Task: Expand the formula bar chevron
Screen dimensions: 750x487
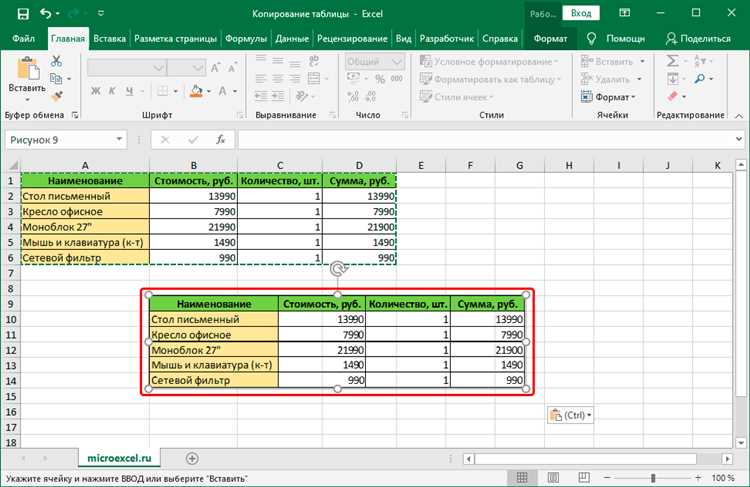Action: coord(739,139)
